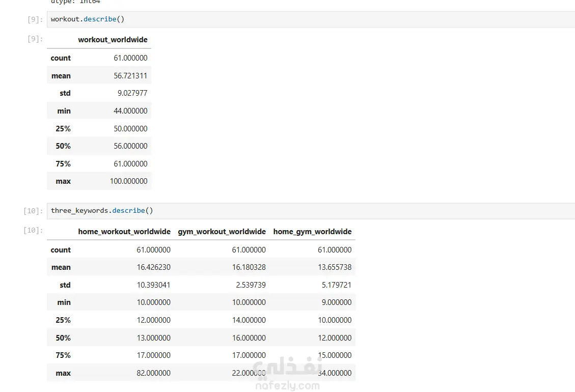Screen dimensions: 575x392
Task: Select the gym_workout_worldwide column header
Action: [x=222, y=232]
